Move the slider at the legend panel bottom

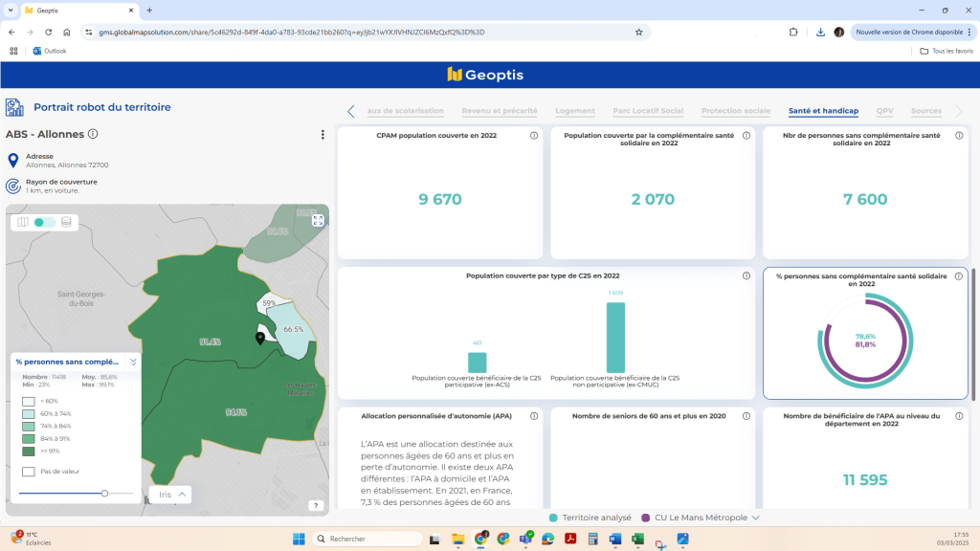(x=105, y=494)
